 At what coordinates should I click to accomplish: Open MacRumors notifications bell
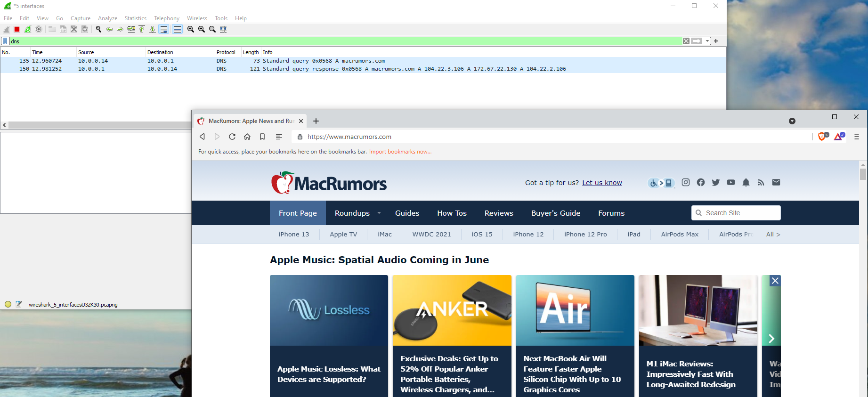pyautogui.click(x=746, y=182)
